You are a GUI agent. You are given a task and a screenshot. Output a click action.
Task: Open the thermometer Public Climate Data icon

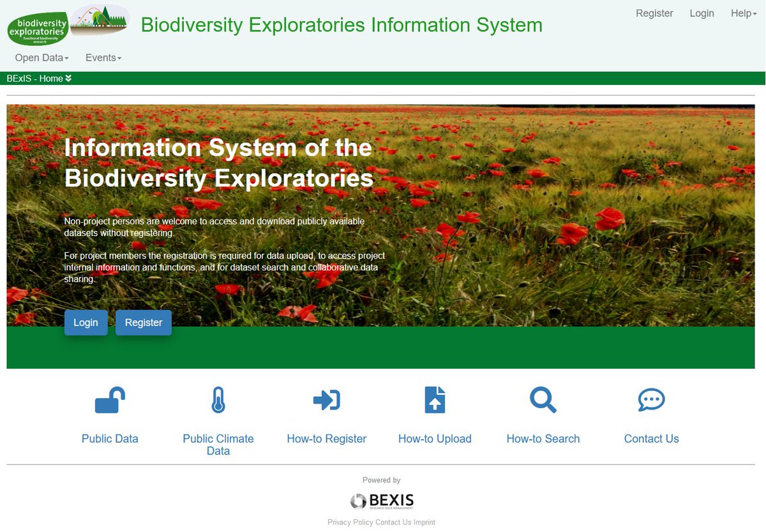218,400
